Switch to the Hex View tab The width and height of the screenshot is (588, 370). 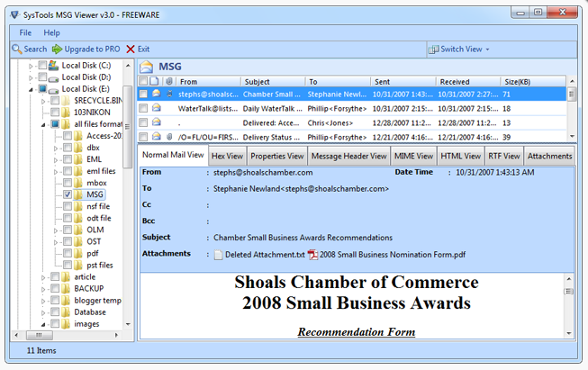pos(227,156)
